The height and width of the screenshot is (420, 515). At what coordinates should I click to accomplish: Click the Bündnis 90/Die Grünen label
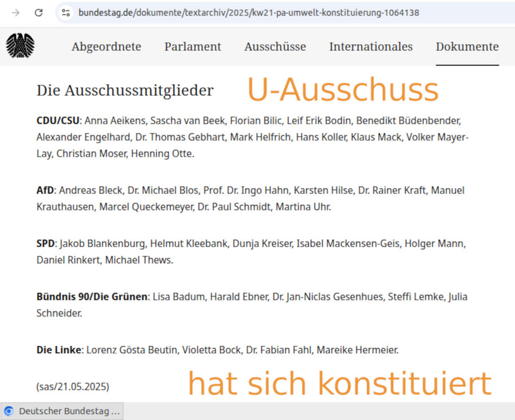[92, 297]
